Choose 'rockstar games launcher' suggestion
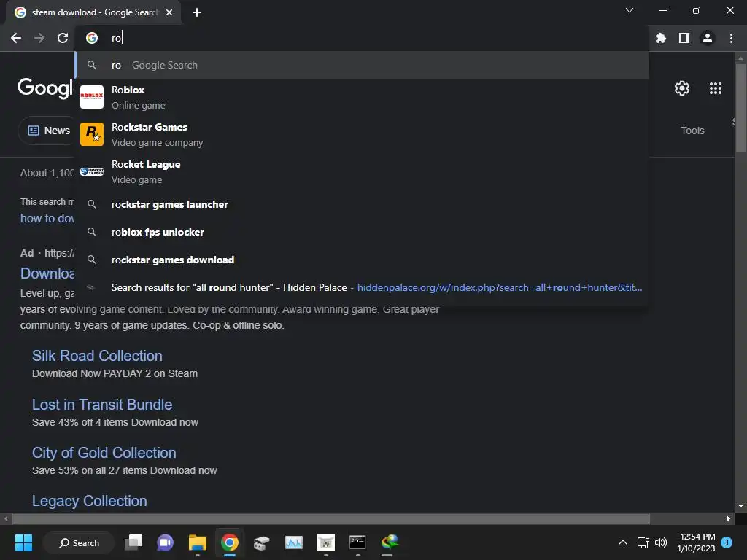Viewport: 747px width, 560px height. (x=362, y=204)
